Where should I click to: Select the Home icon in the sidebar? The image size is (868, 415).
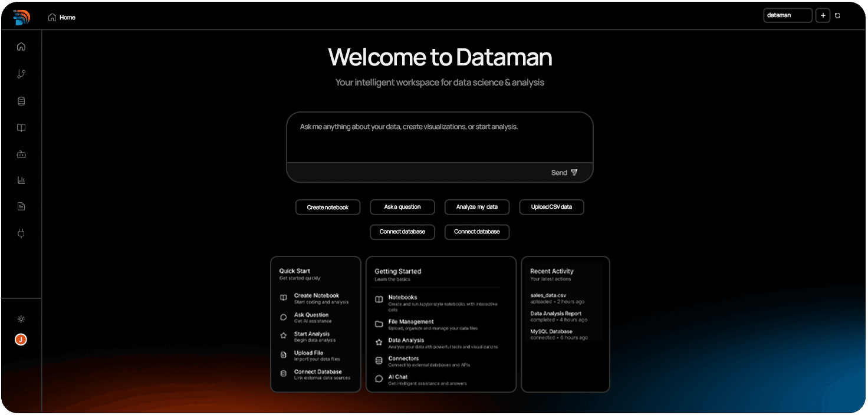[x=21, y=46]
